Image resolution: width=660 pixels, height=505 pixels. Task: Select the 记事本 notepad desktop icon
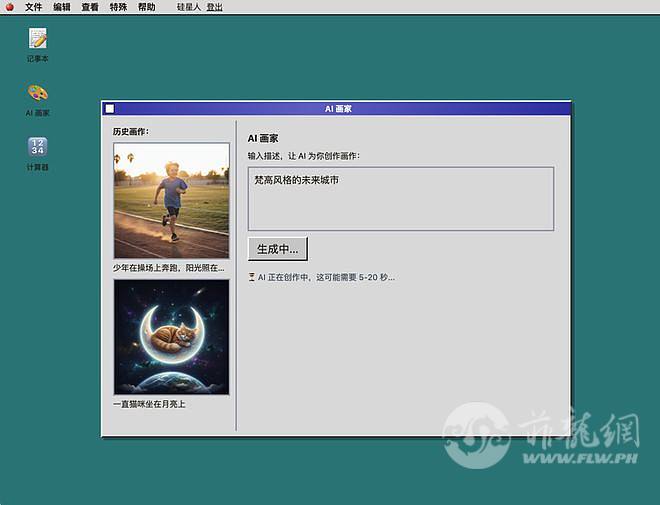point(38,40)
